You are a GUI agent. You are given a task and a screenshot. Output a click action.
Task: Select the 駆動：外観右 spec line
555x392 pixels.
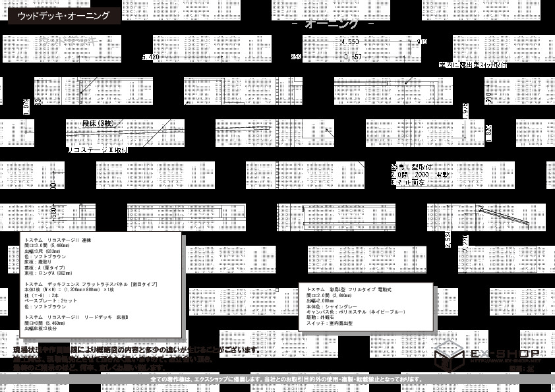click(x=320, y=318)
